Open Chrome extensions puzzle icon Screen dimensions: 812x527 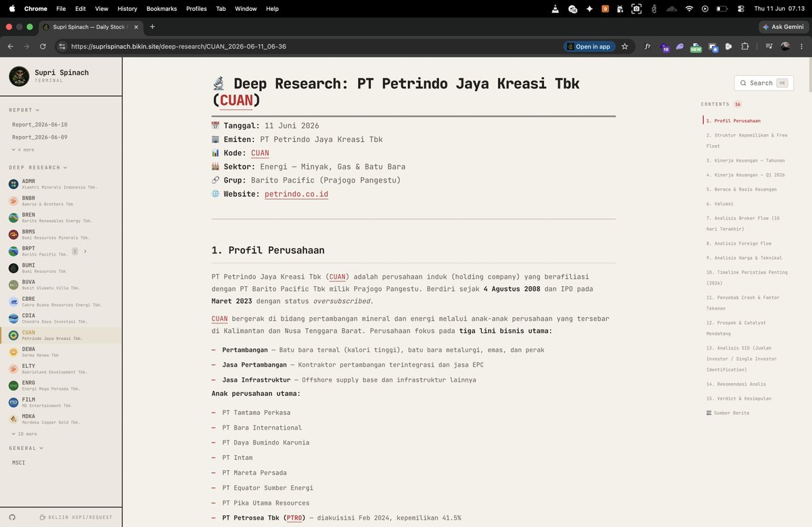point(745,47)
